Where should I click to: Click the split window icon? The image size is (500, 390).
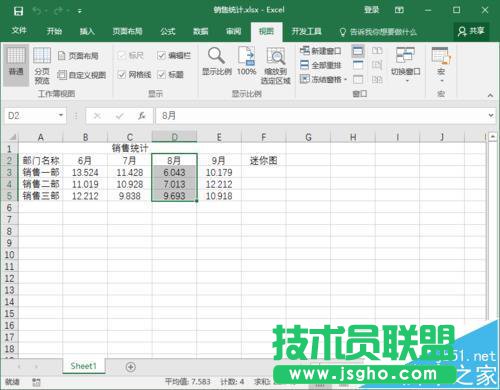[x=358, y=51]
